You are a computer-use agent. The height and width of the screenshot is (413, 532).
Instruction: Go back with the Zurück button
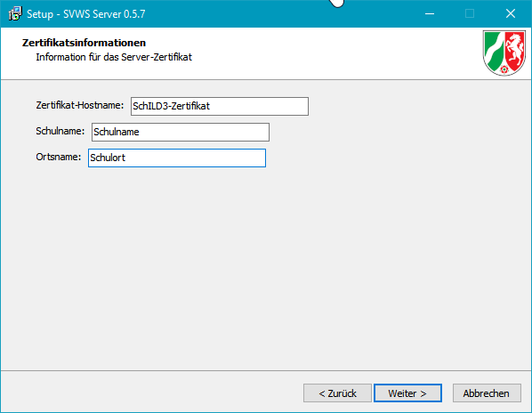(x=337, y=393)
